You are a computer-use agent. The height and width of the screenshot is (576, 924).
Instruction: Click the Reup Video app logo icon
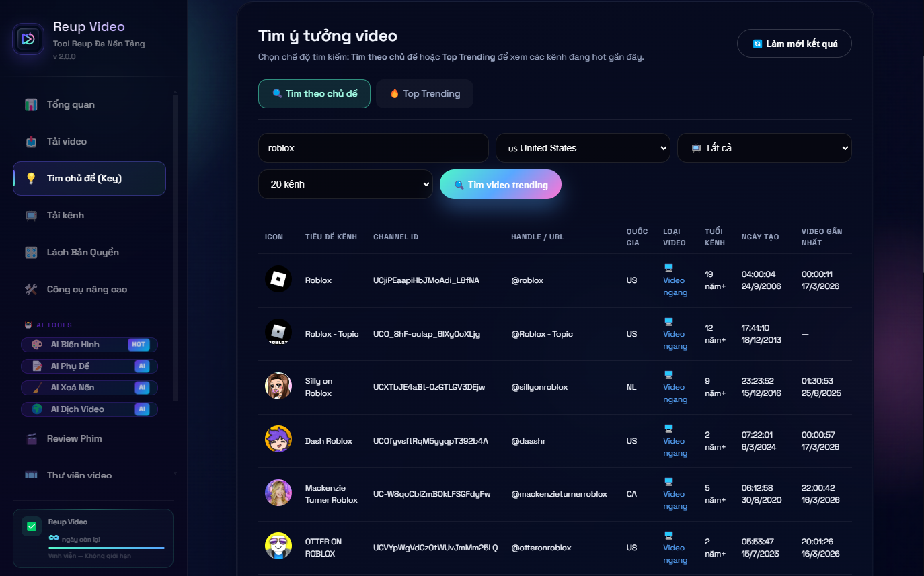coord(28,39)
